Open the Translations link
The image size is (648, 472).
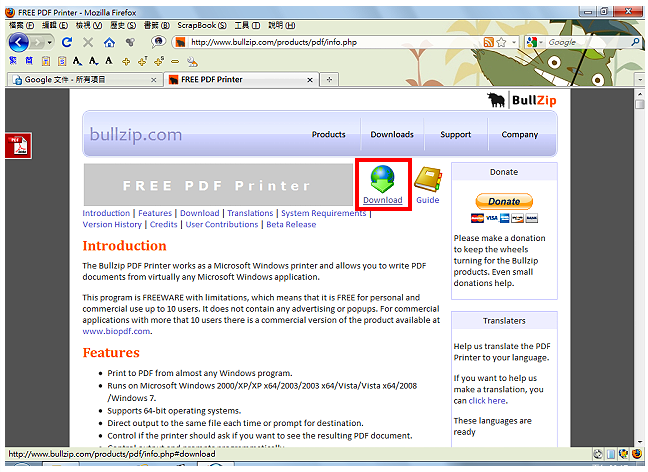coord(250,213)
